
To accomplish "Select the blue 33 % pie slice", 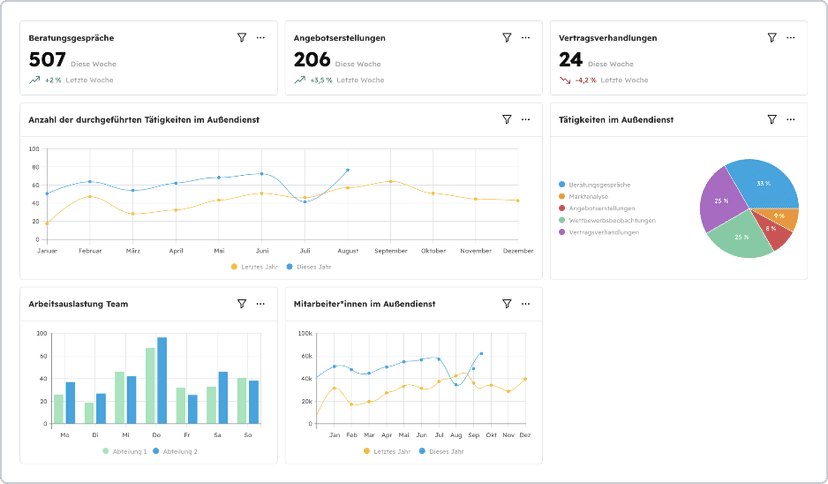I will click(x=764, y=186).
